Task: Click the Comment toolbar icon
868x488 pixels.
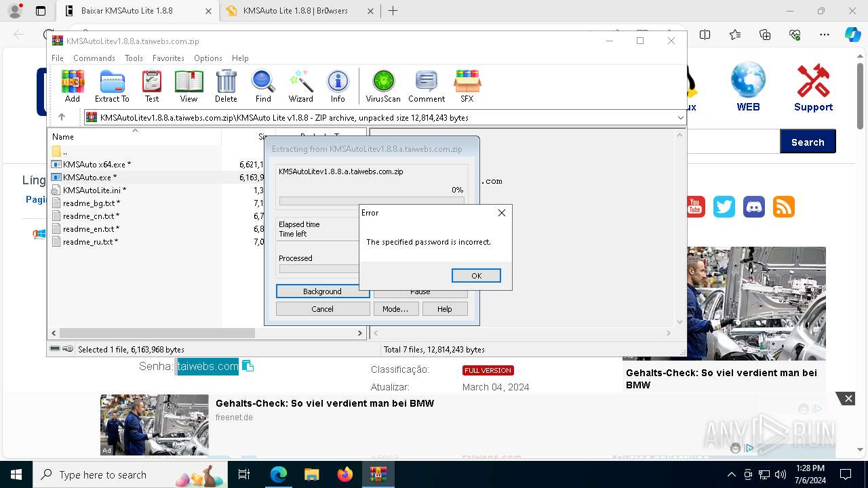Action: [x=427, y=86]
